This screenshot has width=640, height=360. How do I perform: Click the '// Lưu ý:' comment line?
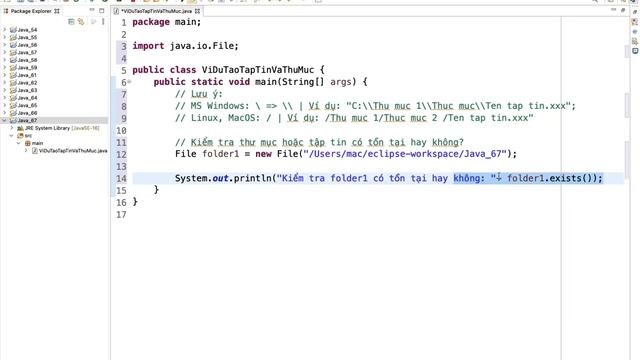199,94
